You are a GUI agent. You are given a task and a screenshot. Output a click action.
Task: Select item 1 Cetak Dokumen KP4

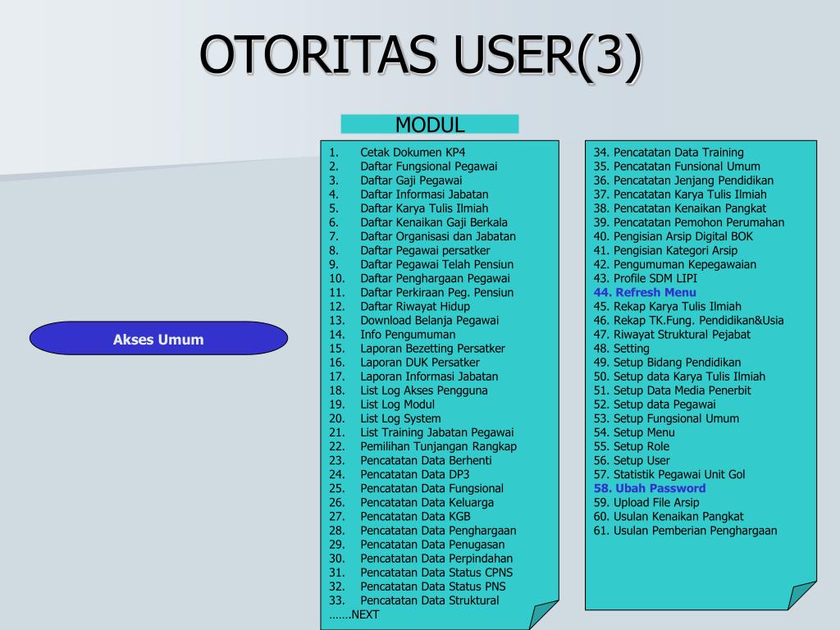[x=397, y=152]
